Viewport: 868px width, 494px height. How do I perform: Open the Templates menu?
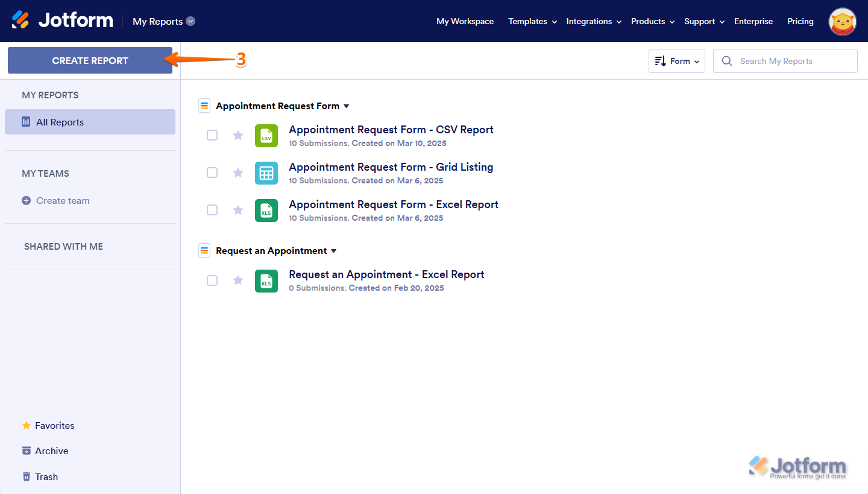pos(528,21)
